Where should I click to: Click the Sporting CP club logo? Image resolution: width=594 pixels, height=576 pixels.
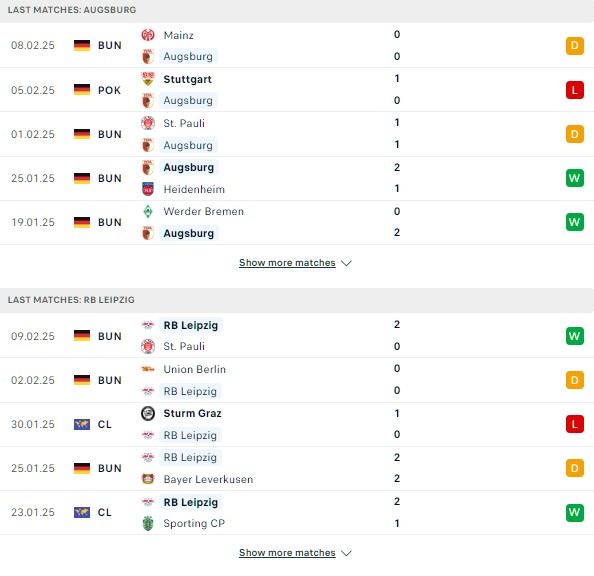pyautogui.click(x=148, y=523)
